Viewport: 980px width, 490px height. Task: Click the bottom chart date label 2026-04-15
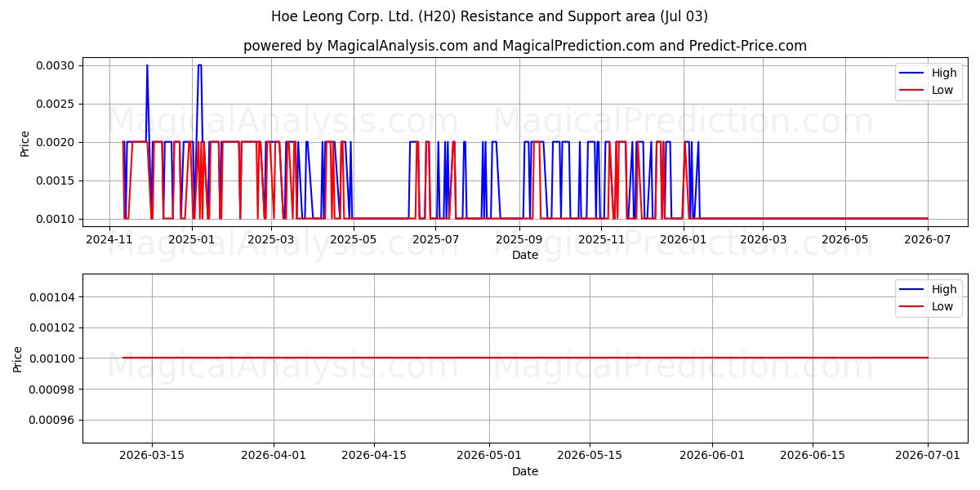click(x=374, y=455)
